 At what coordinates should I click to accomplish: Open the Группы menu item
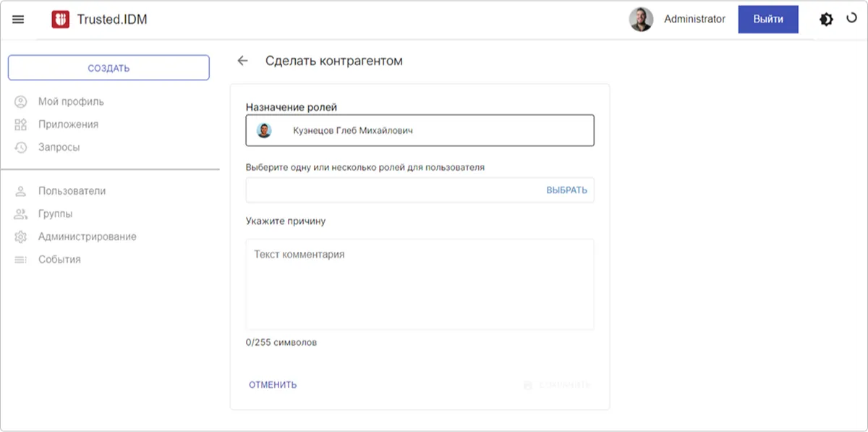55,214
